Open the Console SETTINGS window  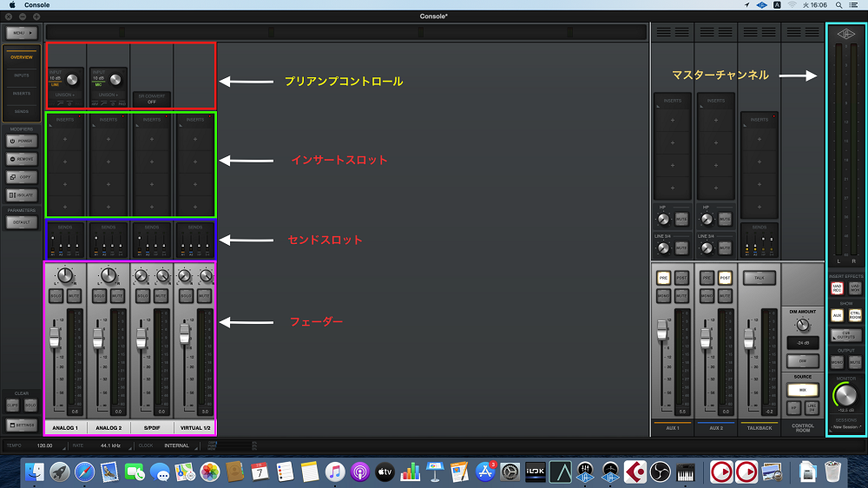pyautogui.click(x=22, y=425)
